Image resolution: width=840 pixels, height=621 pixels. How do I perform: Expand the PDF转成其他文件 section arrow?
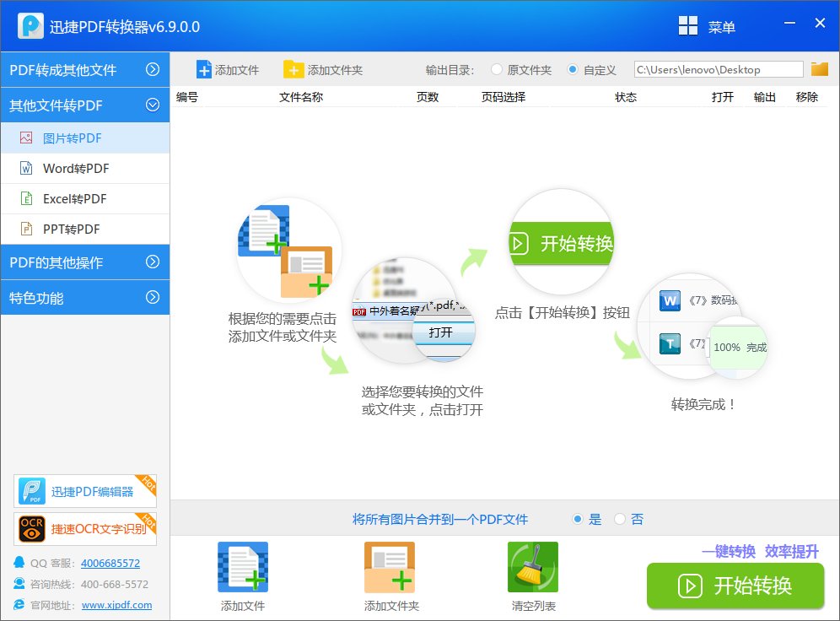[x=153, y=69]
